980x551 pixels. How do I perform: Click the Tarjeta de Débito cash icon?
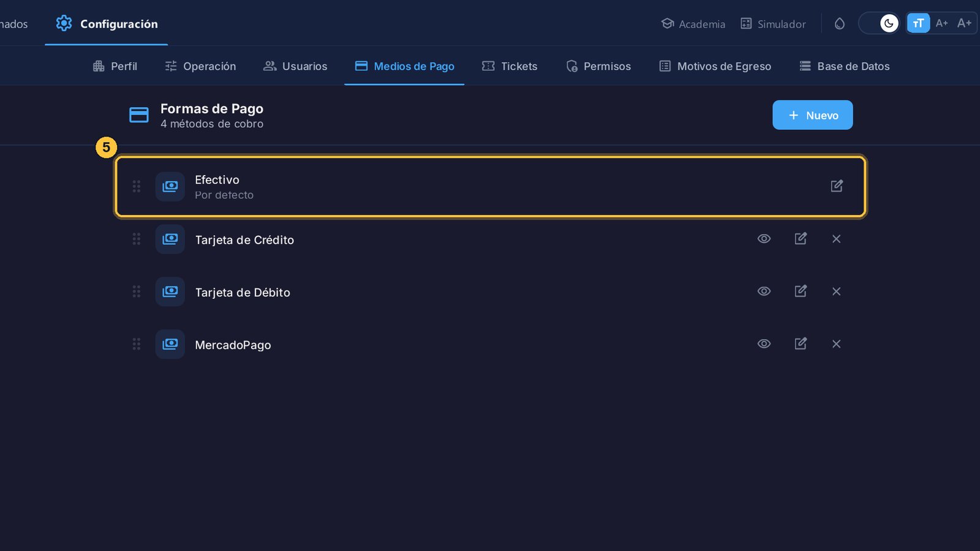(x=170, y=291)
